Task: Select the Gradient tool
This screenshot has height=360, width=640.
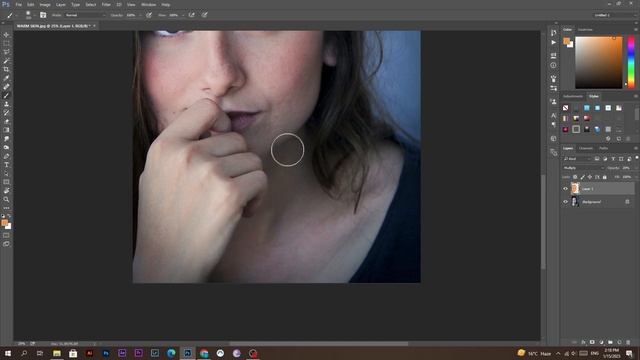Action: coord(6,130)
